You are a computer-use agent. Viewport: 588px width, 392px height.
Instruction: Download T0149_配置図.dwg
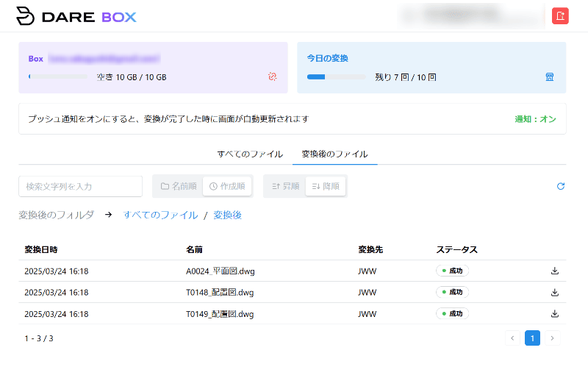tap(555, 313)
